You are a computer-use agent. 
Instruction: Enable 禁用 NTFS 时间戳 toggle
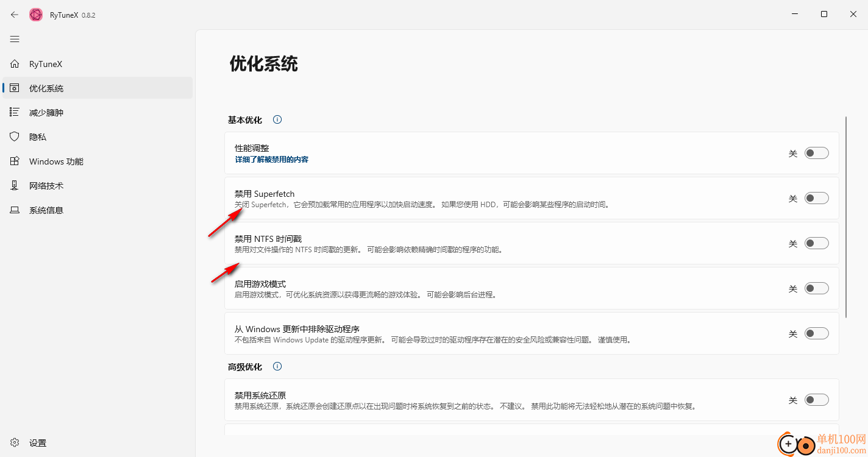pos(817,244)
